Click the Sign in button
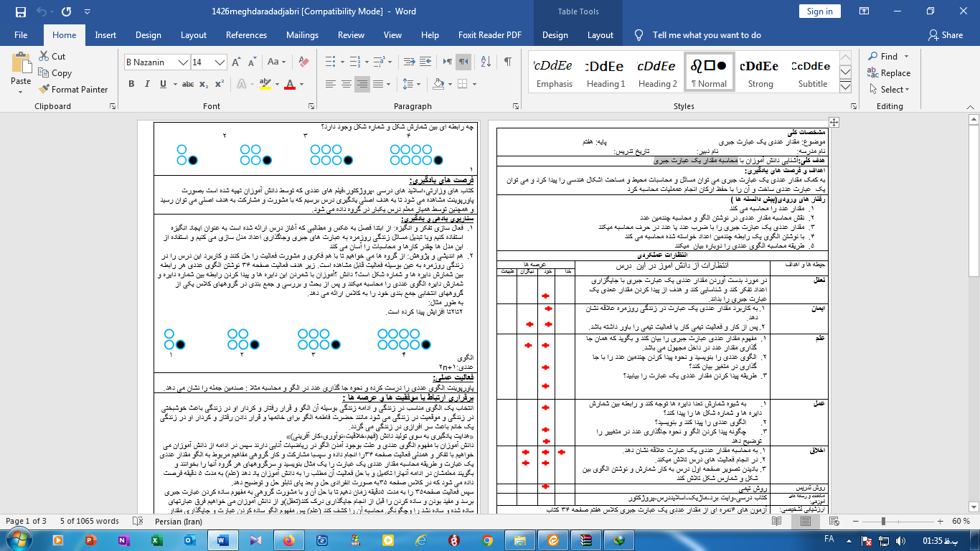The height and width of the screenshot is (551, 980). [x=819, y=11]
